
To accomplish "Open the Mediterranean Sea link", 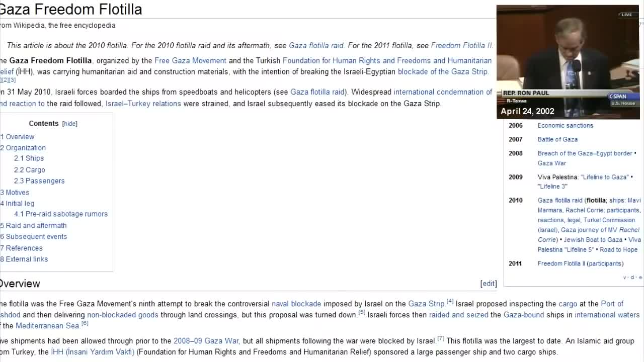I will point(47,326).
